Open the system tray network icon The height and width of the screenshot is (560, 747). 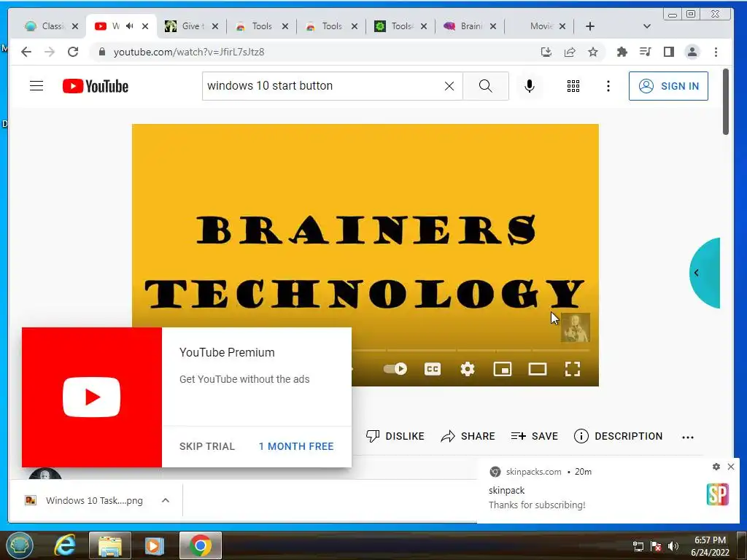coord(638,546)
